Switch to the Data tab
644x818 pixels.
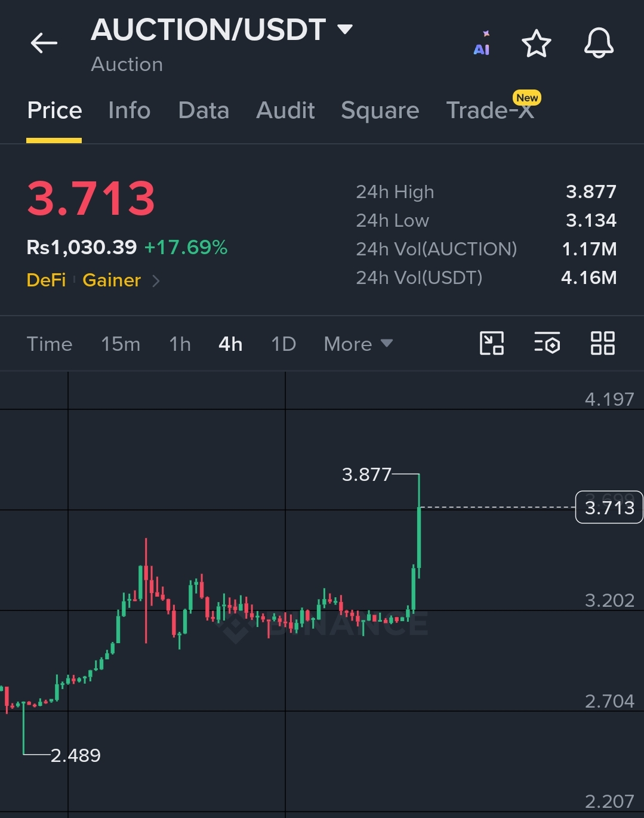point(204,110)
